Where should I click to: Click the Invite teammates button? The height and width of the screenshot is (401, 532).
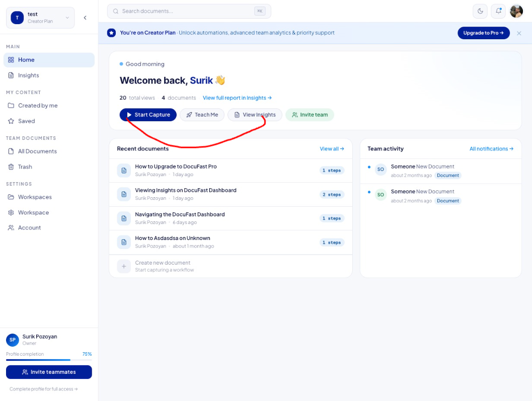coord(49,372)
